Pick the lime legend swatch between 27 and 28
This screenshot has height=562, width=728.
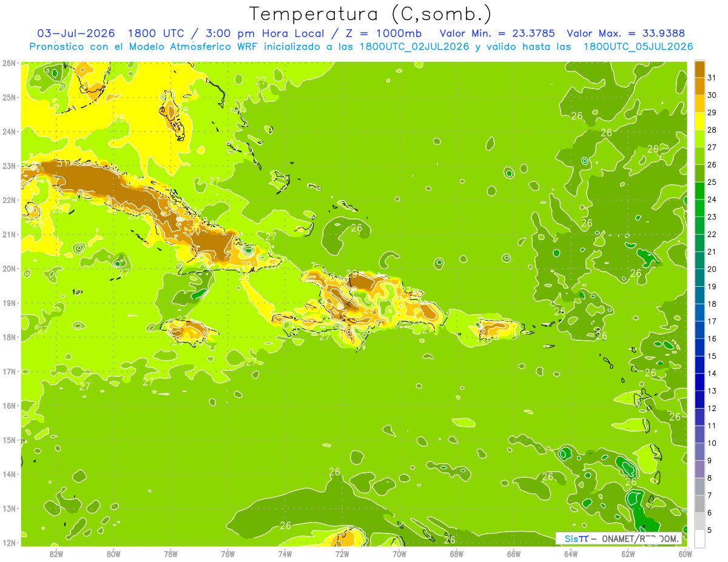[x=699, y=138]
